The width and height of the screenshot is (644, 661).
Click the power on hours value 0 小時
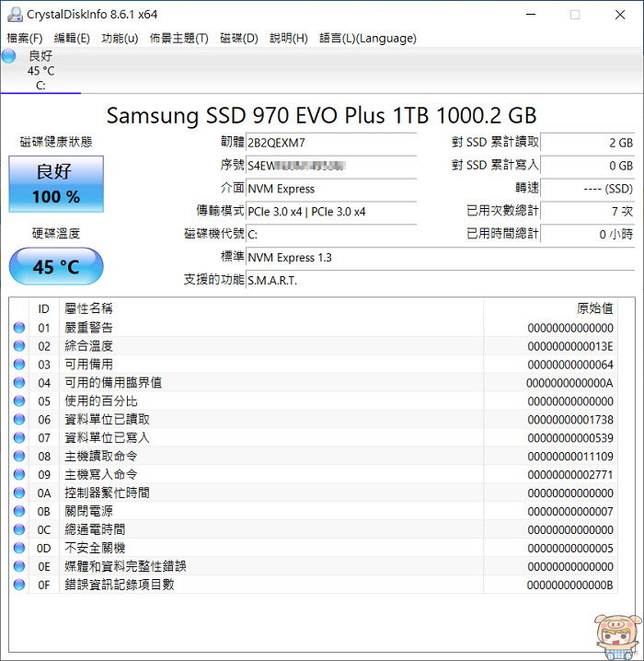click(x=588, y=235)
